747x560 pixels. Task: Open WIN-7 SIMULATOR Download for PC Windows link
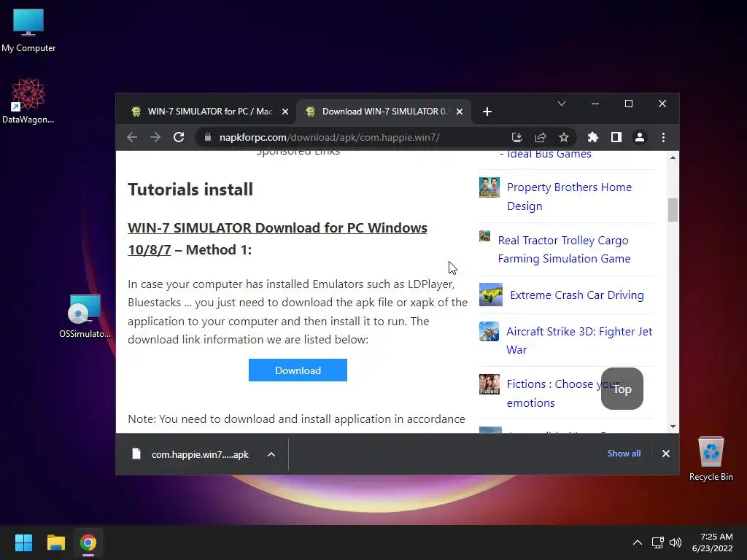[277, 238]
